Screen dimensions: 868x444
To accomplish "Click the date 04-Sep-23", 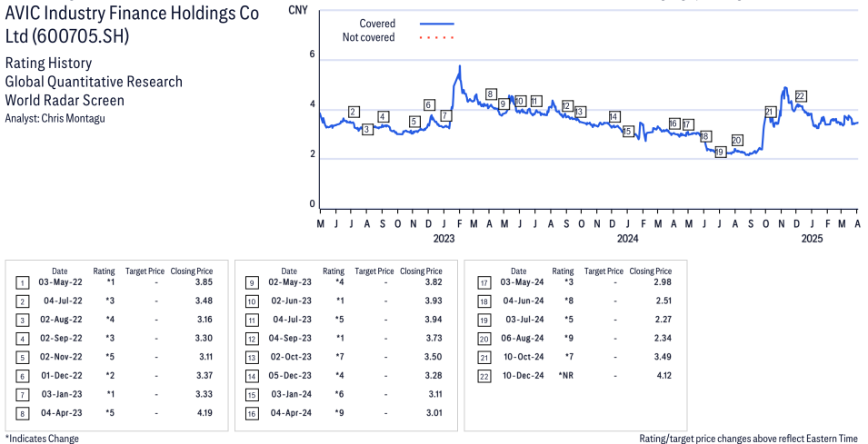I will pyautogui.click(x=291, y=338).
